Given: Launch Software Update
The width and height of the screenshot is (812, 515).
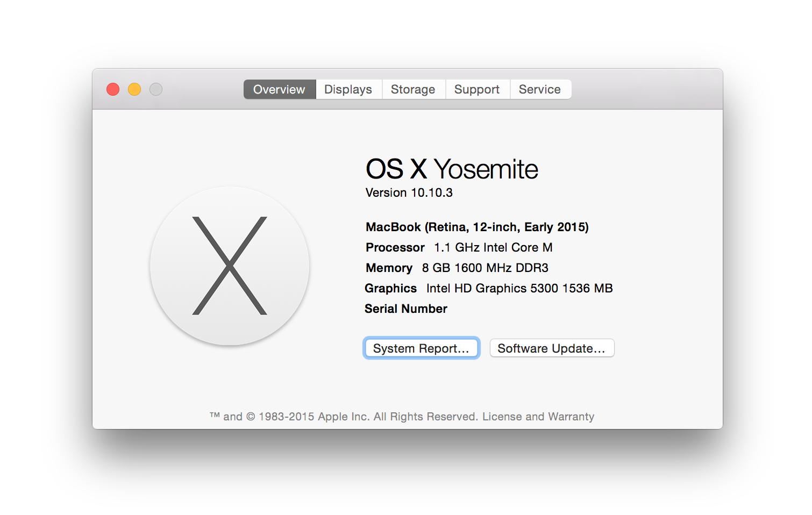Looking at the screenshot, I should click(552, 348).
